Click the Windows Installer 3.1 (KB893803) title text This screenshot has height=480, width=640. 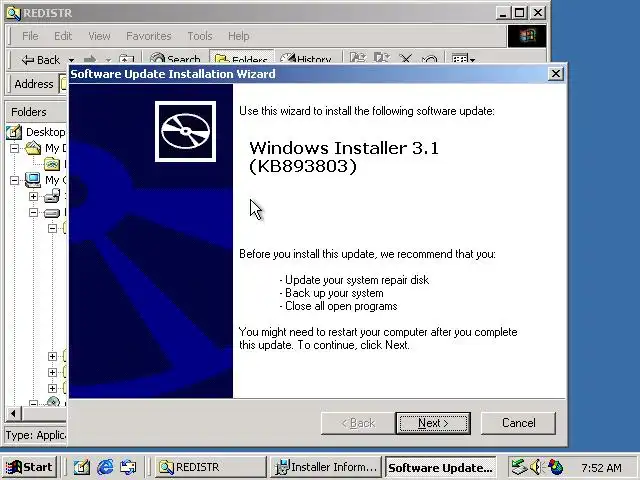point(344,157)
